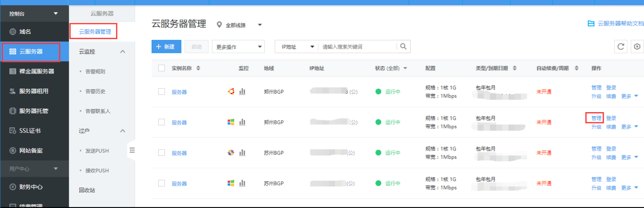The height and width of the screenshot is (208, 644).
Task: Open 接收PUSH submenu item
Action: (97, 171)
